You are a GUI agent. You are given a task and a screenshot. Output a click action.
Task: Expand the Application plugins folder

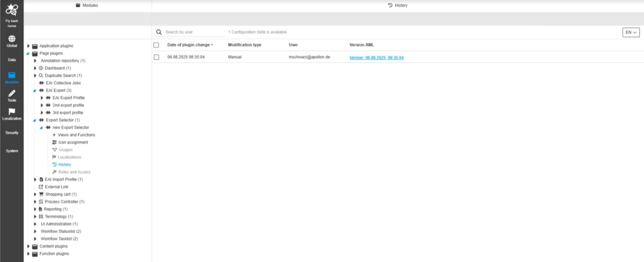tap(28, 46)
